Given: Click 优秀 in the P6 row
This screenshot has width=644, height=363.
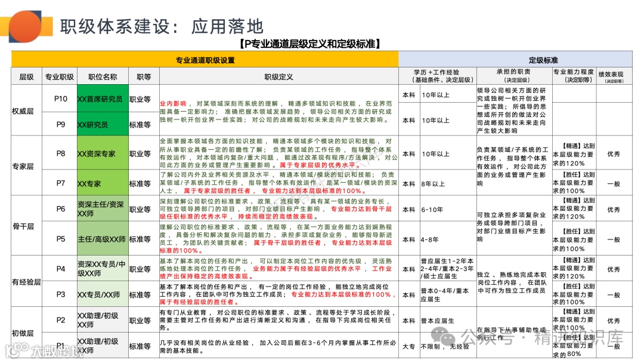Looking at the screenshot, I should [614, 209].
